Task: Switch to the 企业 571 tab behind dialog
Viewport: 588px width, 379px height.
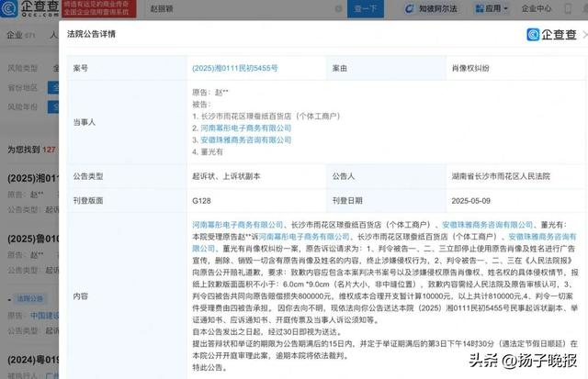Action: (21, 35)
